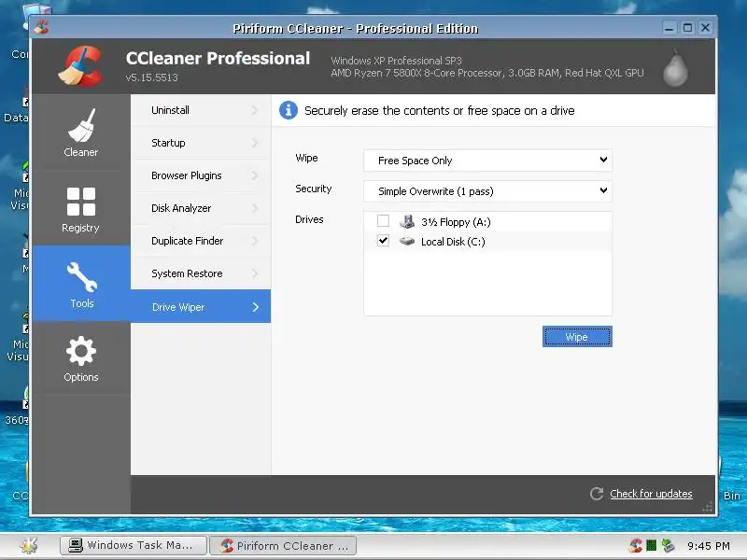
Task: Expand the Browser Plugins chevron arrow
Action: tap(255, 175)
